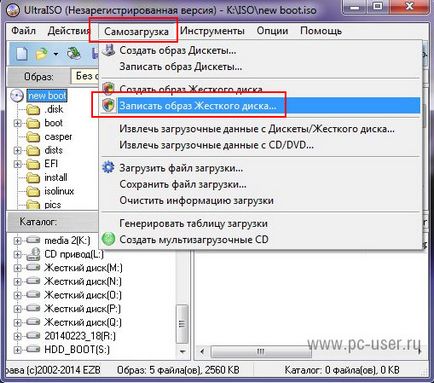Click drive icon of Жесткий диск(Q:)
Image resolution: width=434 pixels, height=383 pixels.
pos(33,322)
